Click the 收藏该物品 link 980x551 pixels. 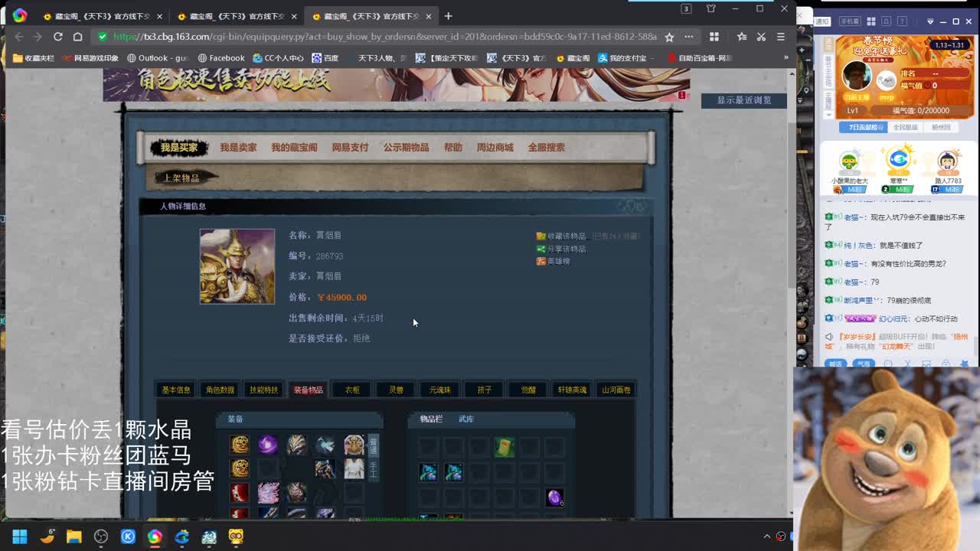click(x=561, y=236)
